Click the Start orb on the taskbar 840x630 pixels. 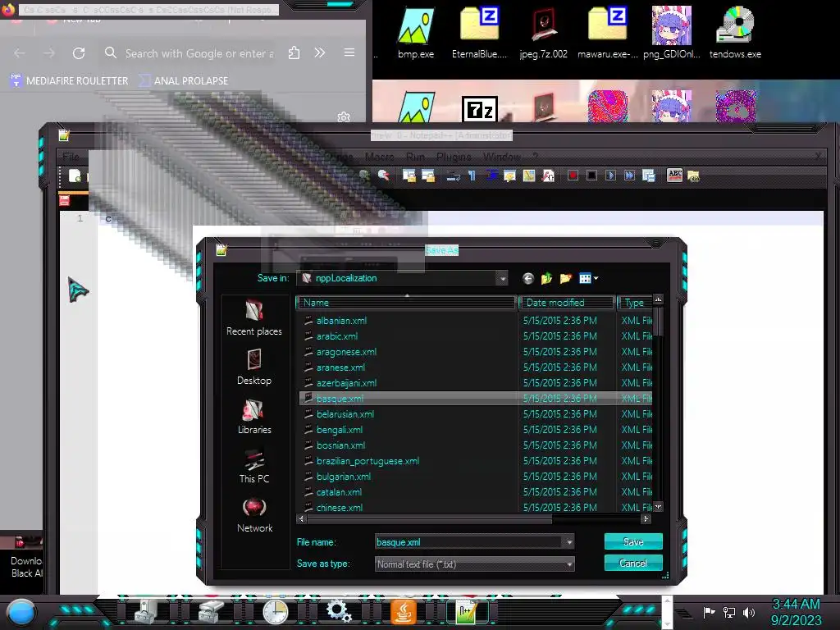[21, 612]
